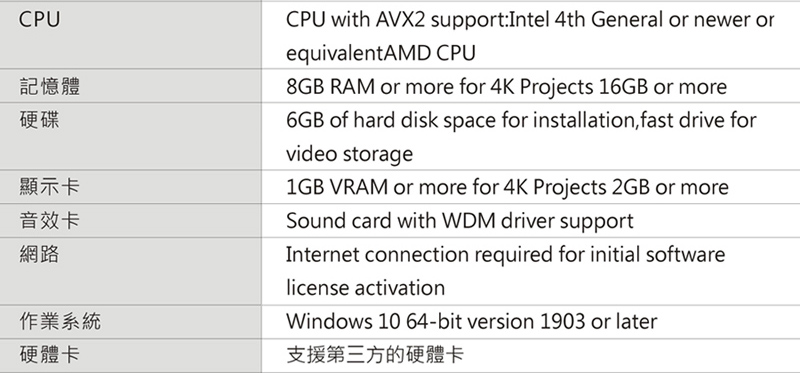Image resolution: width=800 pixels, height=373 pixels.
Task: Click the 硬體卡 row label
Action: 49,354
